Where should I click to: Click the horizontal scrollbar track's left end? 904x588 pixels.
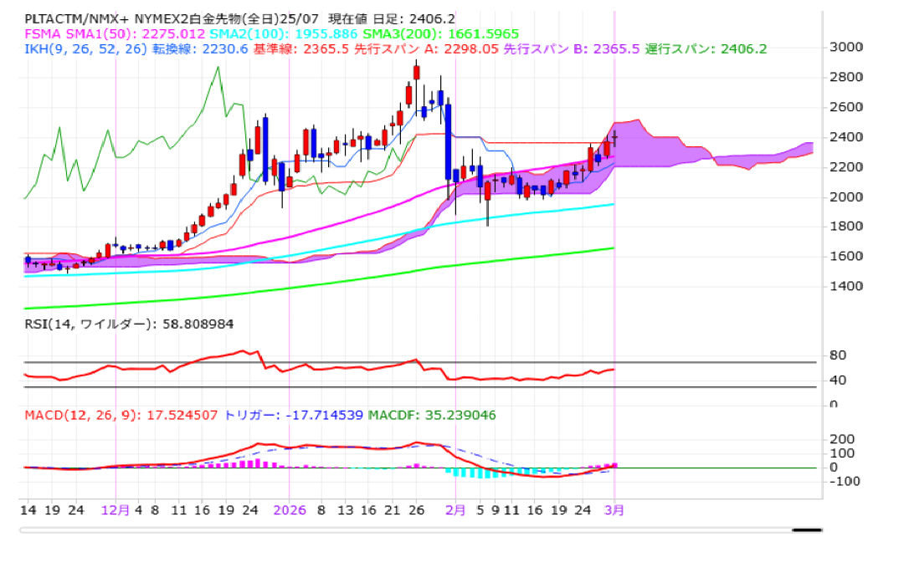[x=25, y=529]
